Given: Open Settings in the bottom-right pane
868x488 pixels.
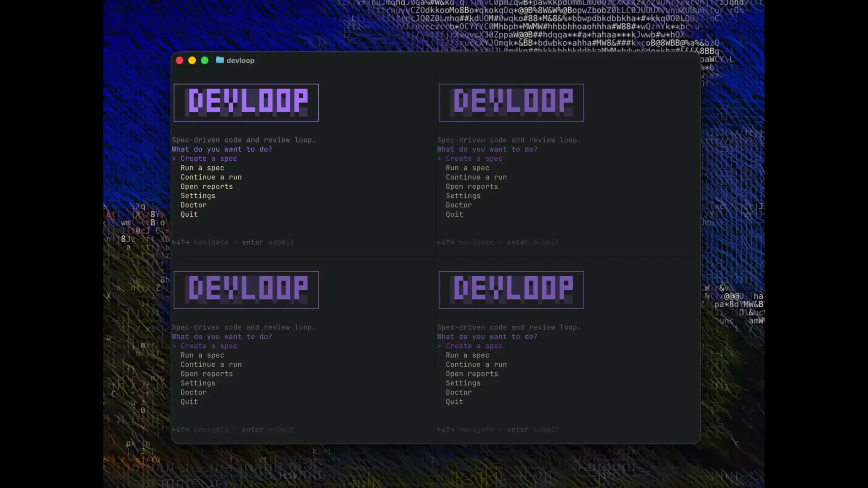Looking at the screenshot, I should tap(463, 383).
